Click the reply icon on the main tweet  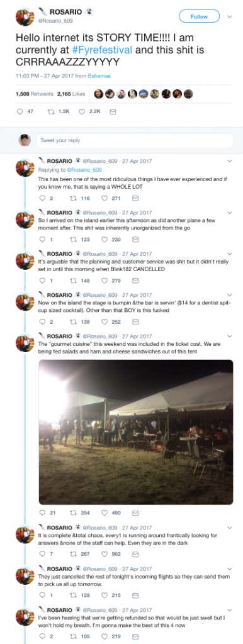point(20,111)
